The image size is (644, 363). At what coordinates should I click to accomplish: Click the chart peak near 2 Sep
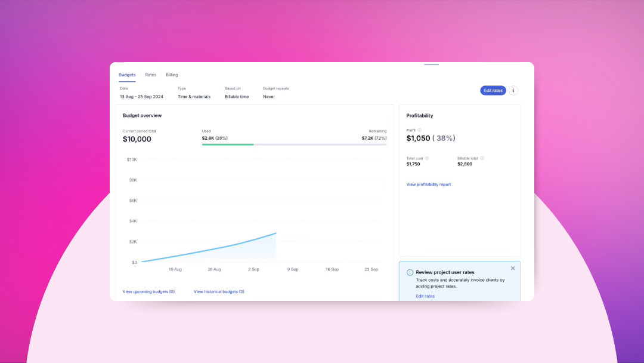click(x=275, y=233)
